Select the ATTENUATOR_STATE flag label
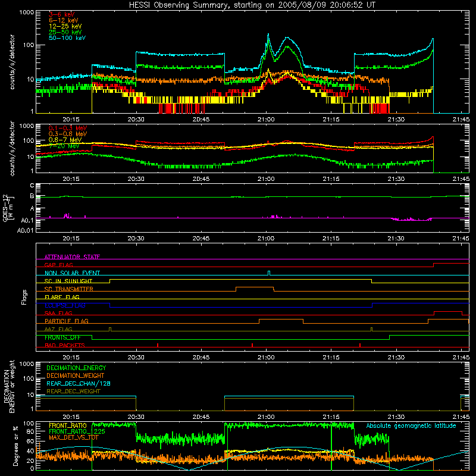476x476 pixels. (72, 257)
